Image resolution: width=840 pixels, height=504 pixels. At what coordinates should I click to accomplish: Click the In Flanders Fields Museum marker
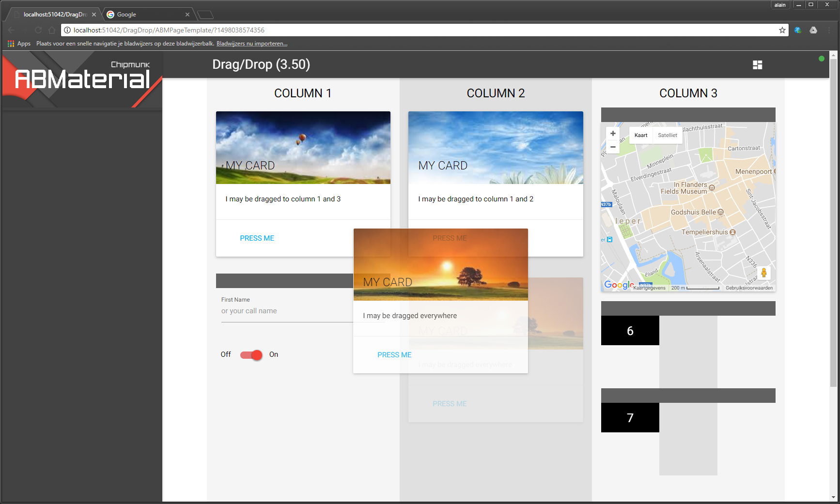pyautogui.click(x=712, y=188)
